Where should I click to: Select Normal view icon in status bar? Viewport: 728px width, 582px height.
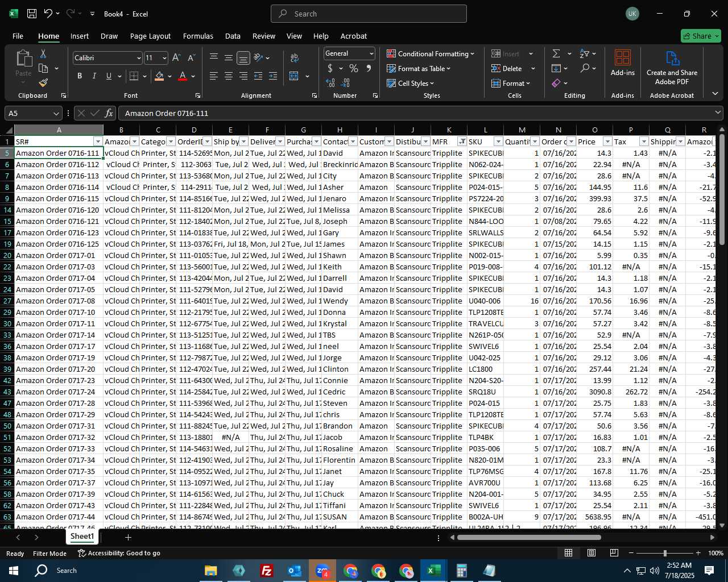[568, 553]
